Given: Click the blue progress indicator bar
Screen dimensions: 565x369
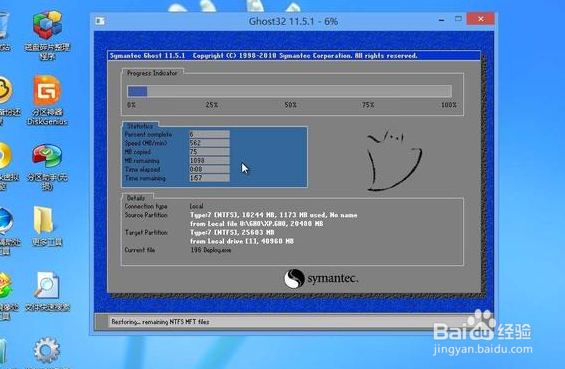Looking at the screenshot, I should (137, 91).
